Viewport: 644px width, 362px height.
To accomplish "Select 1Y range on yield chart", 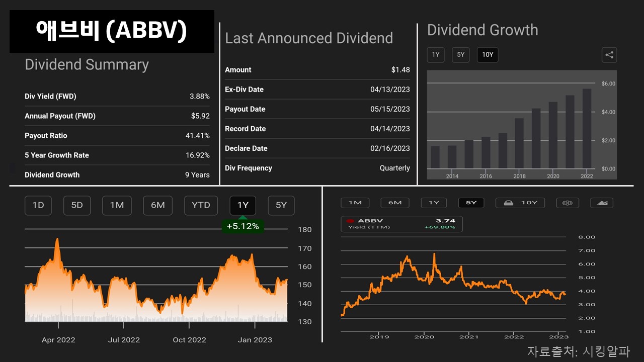I will pyautogui.click(x=434, y=203).
